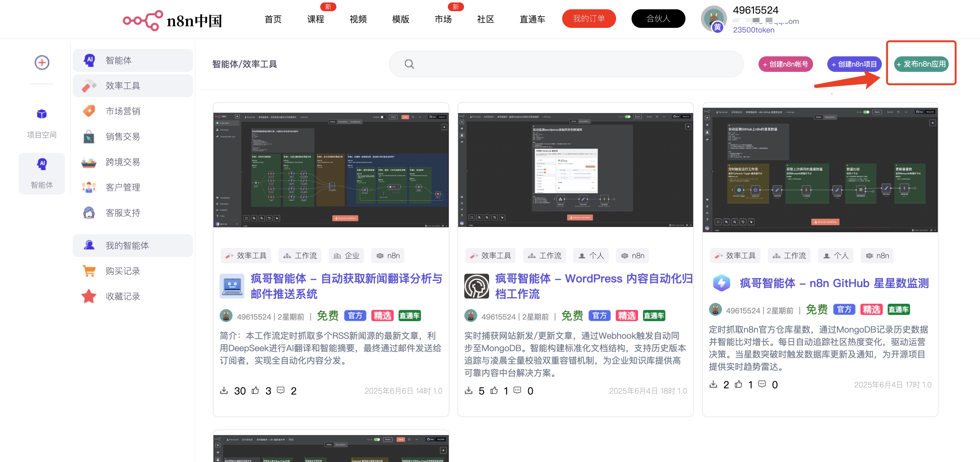Click the lightning app icon on GitHub card
This screenshot has width=980, height=462.
(x=721, y=283)
